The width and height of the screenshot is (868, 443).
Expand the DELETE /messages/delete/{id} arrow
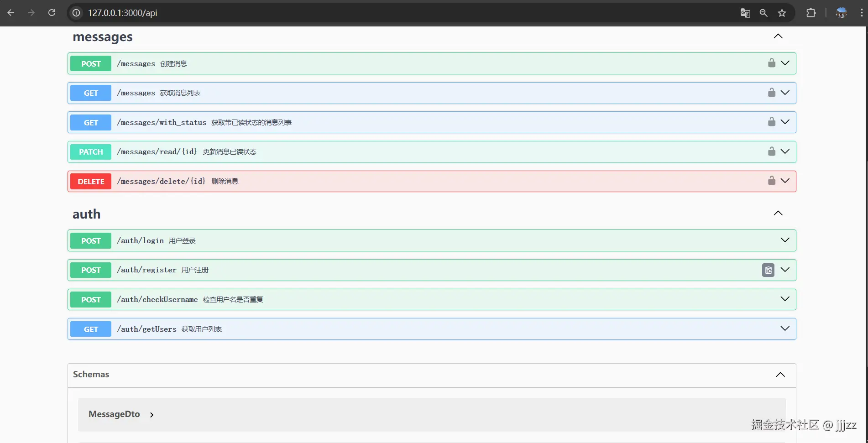785,181
